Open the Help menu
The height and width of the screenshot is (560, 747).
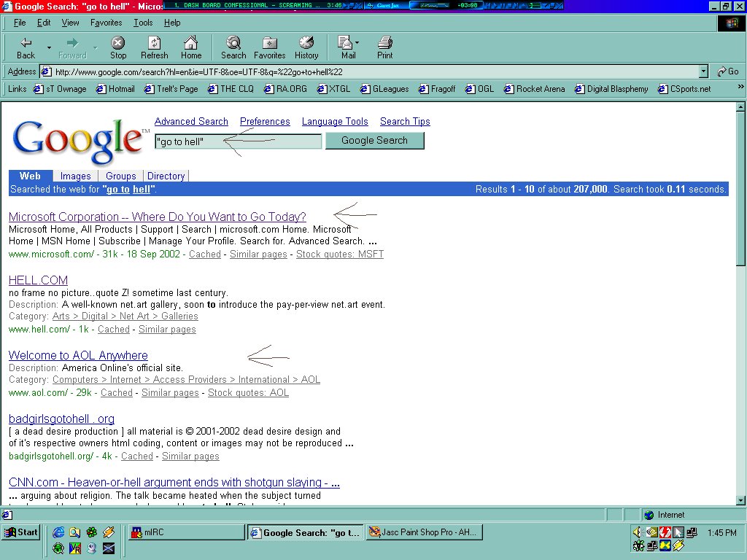tap(172, 23)
